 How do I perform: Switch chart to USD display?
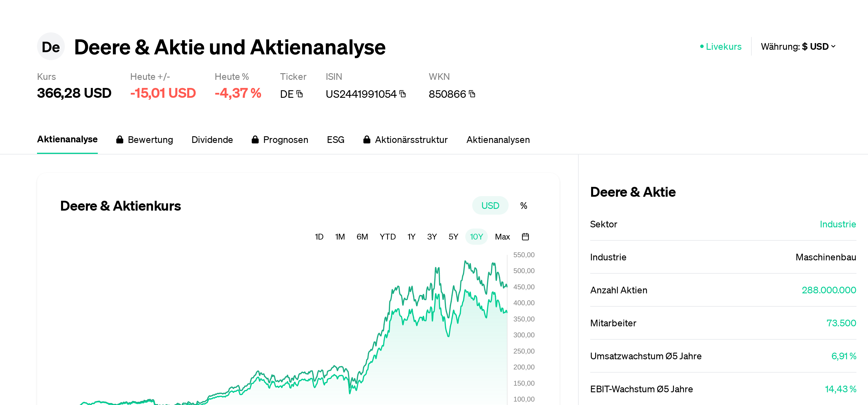coord(490,205)
